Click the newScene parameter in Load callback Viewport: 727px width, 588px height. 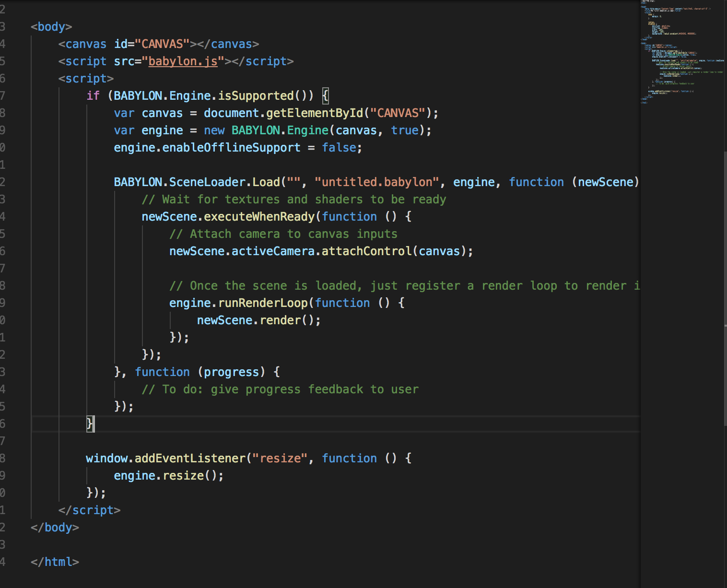pyautogui.click(x=605, y=182)
